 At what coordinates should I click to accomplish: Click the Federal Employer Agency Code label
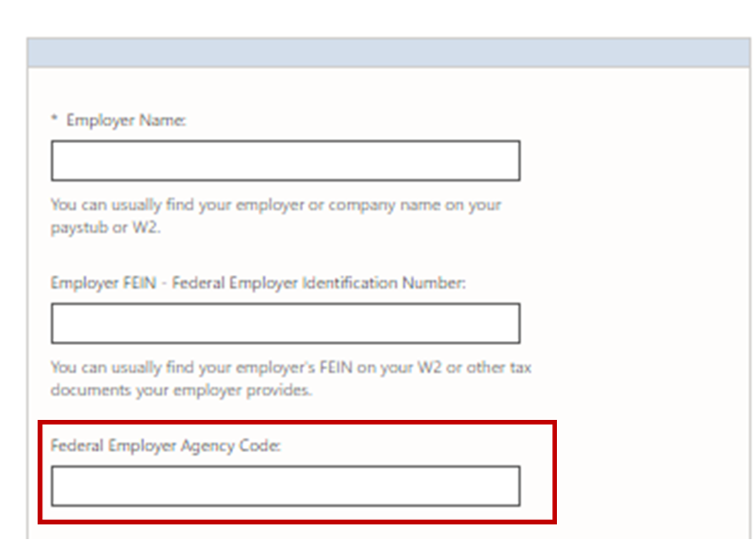click(165, 446)
